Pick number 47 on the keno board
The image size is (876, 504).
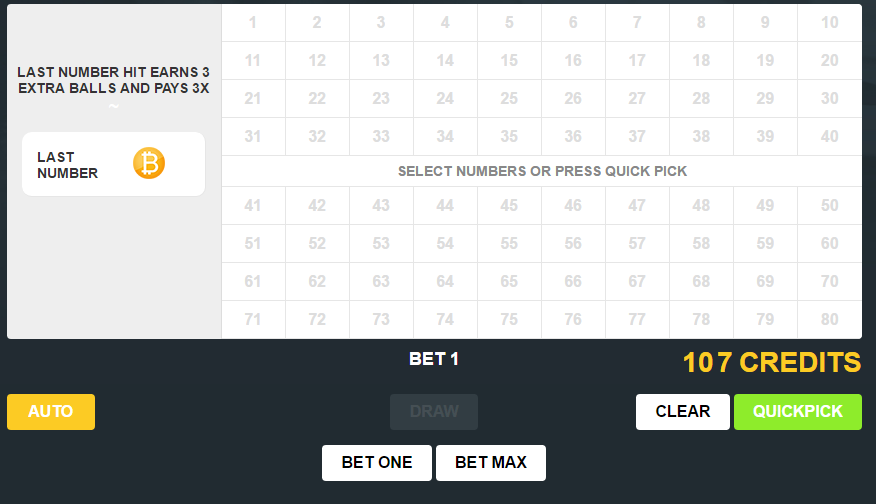pos(637,206)
